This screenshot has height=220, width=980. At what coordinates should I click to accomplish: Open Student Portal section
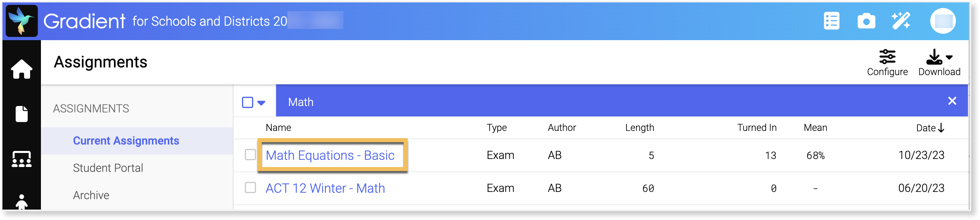coord(108,168)
